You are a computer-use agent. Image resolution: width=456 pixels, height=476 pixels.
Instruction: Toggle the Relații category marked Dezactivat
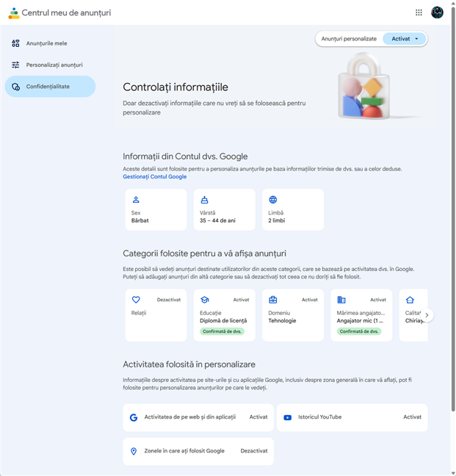click(x=168, y=300)
